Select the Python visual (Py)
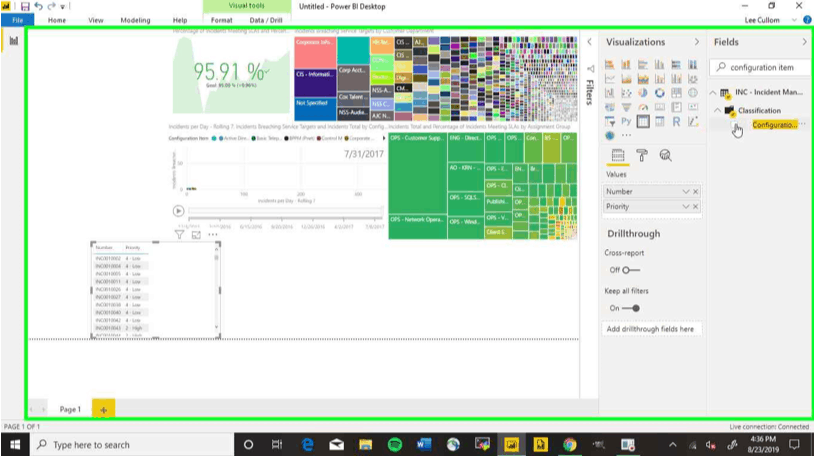Screen dimensions: 816x458 click(x=626, y=121)
